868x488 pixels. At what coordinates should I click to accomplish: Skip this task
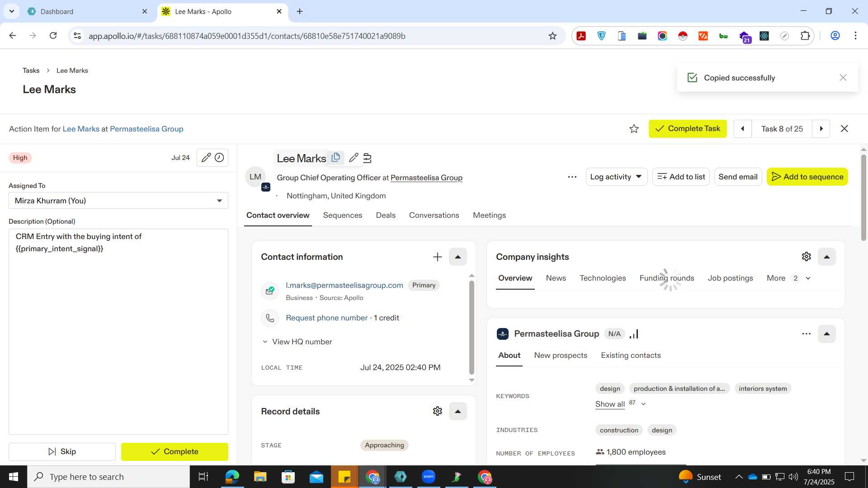coord(62,452)
